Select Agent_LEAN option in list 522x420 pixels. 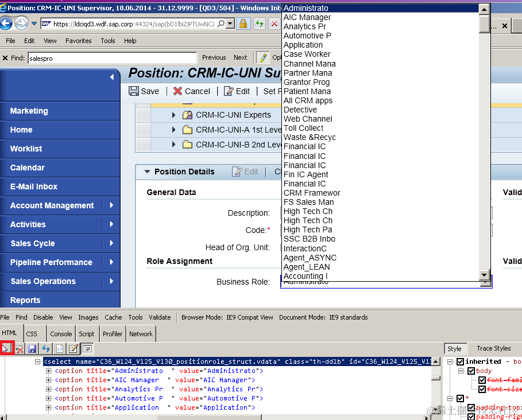coord(381,267)
